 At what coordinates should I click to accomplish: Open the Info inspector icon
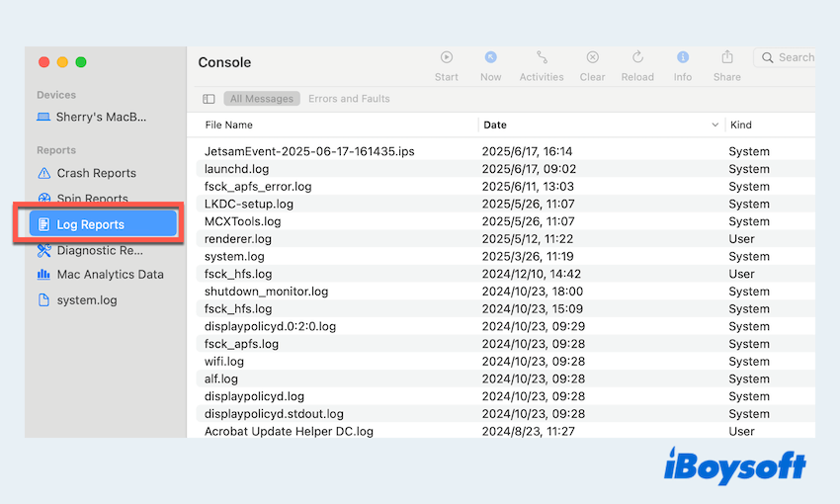(x=683, y=58)
